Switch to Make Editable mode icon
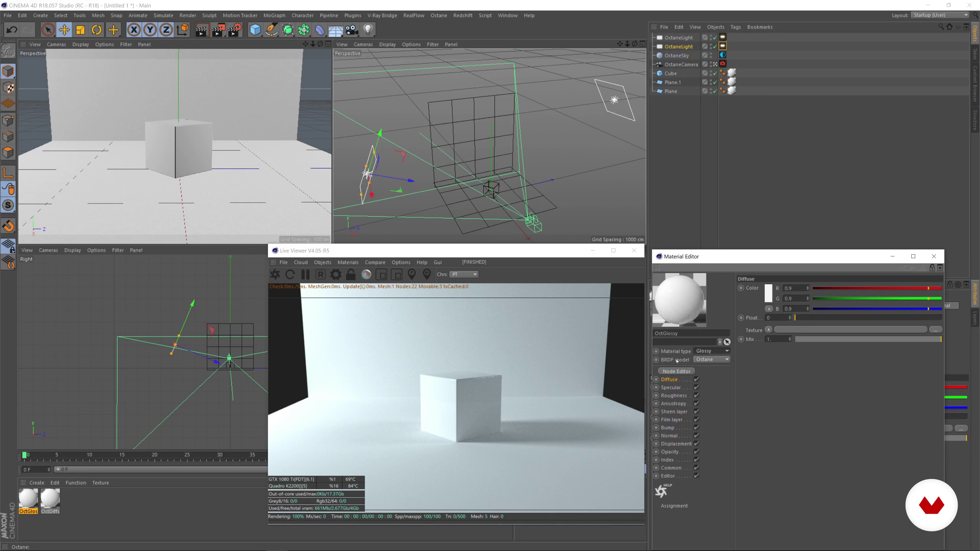Viewport: 980px width, 551px height. pos(8,51)
